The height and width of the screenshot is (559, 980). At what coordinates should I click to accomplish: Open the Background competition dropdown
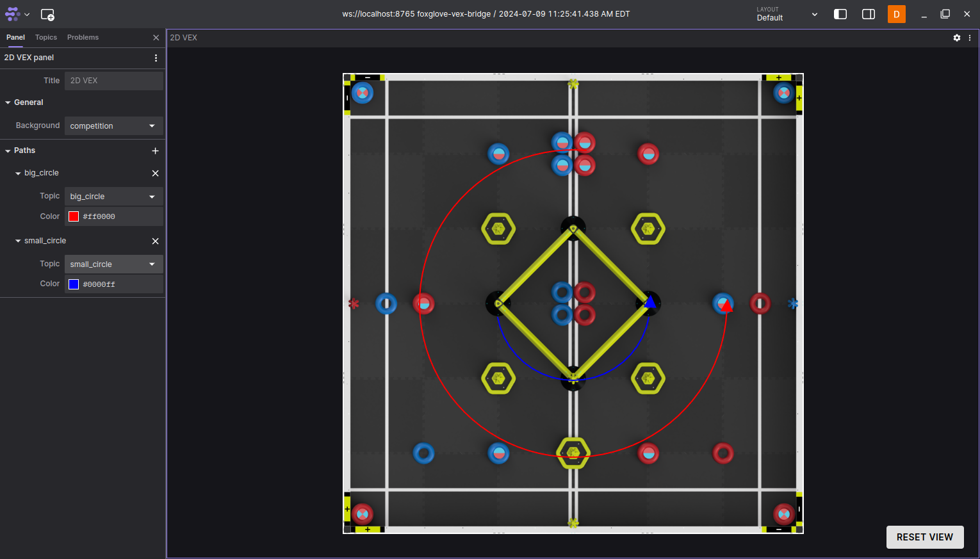click(x=113, y=126)
